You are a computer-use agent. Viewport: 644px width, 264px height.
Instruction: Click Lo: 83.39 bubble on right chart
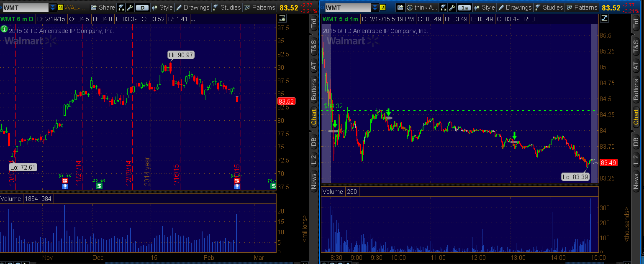(x=575, y=177)
